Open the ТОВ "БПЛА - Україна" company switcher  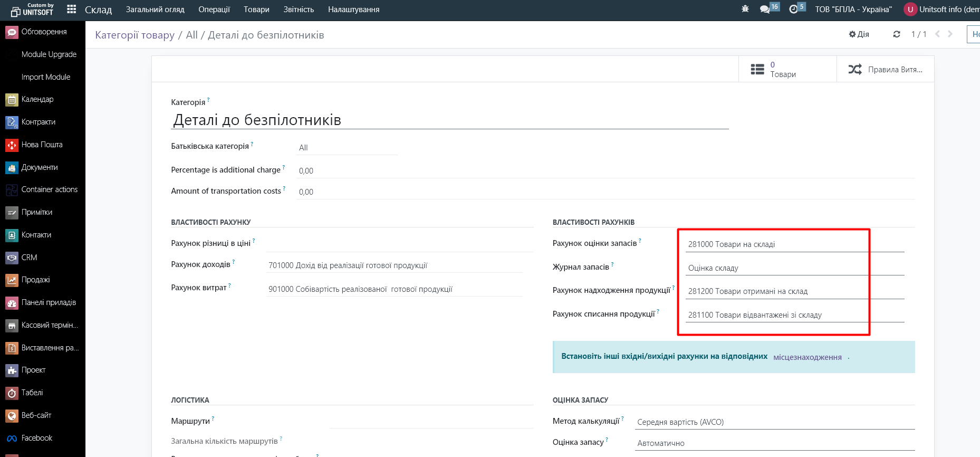click(x=853, y=9)
